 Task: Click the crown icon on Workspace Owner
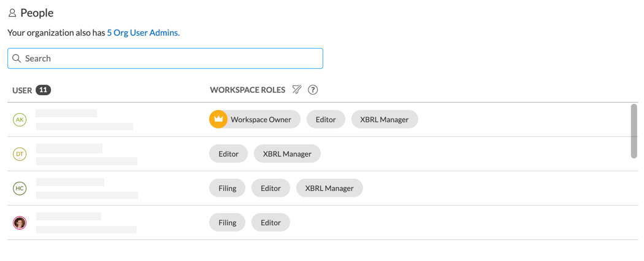coord(218,119)
